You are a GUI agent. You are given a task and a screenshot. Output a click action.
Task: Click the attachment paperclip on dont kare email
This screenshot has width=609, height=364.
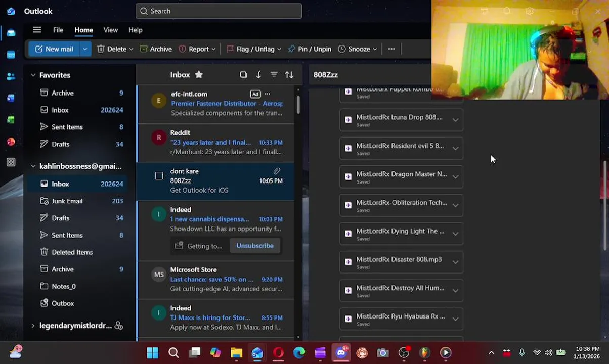277,171
